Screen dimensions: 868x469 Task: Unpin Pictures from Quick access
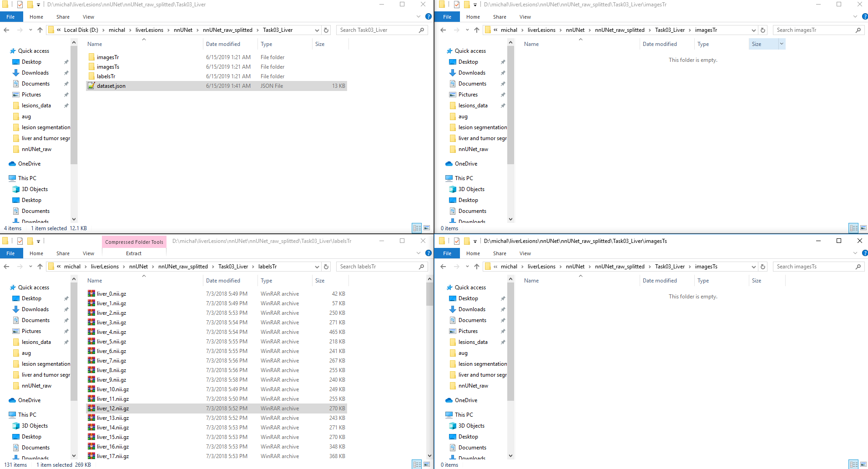point(66,94)
